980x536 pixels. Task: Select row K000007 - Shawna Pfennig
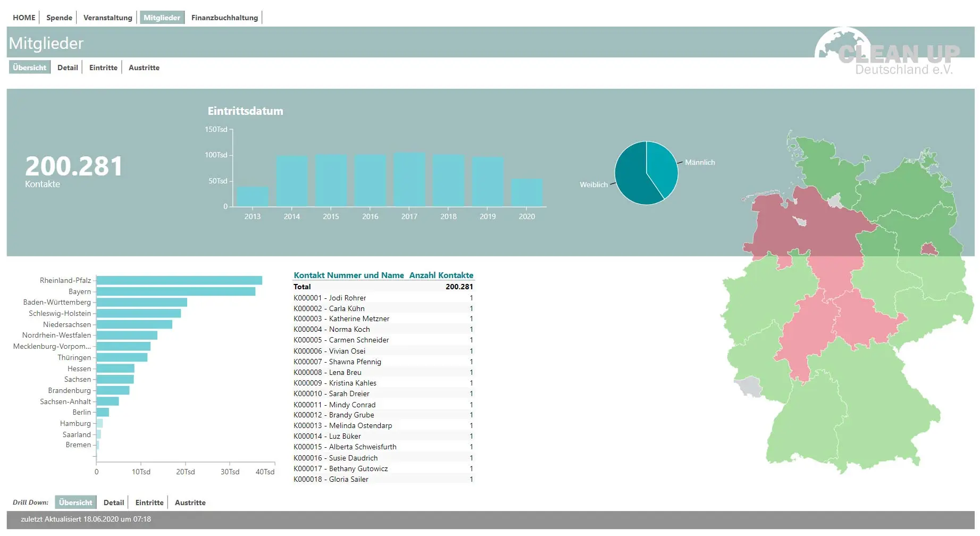click(x=383, y=362)
